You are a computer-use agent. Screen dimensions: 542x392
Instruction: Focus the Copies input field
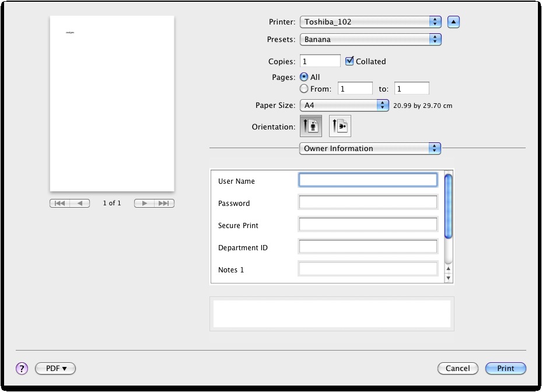(320, 61)
